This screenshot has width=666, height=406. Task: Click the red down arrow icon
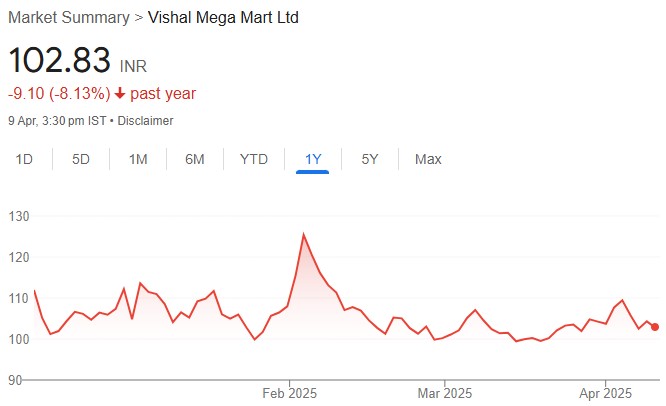point(120,94)
